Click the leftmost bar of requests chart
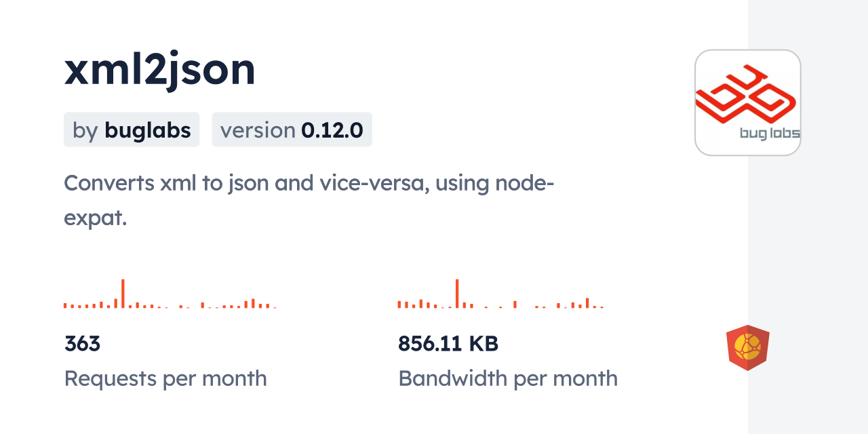Viewport: 868px width, 434px height. tap(65, 305)
